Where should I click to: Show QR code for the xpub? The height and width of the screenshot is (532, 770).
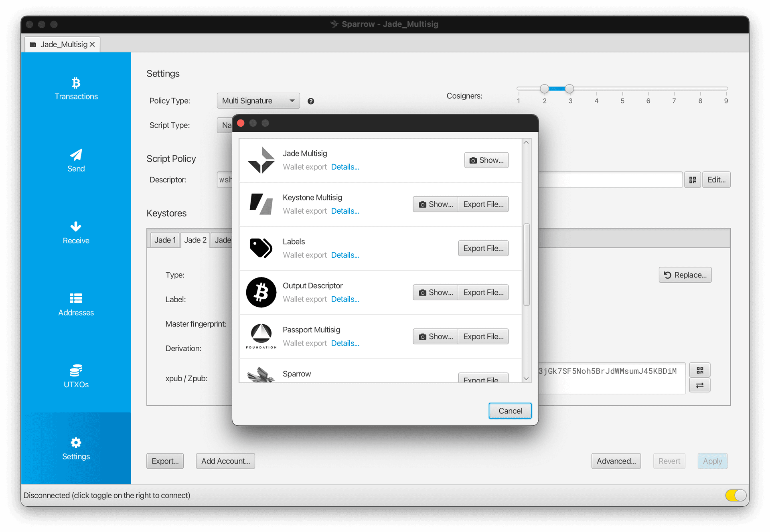[700, 370]
